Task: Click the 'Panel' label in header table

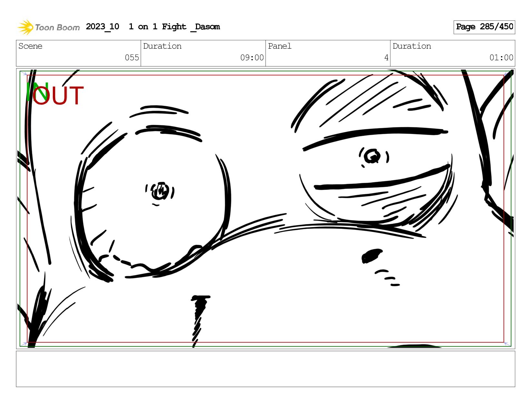Action: coord(280,46)
